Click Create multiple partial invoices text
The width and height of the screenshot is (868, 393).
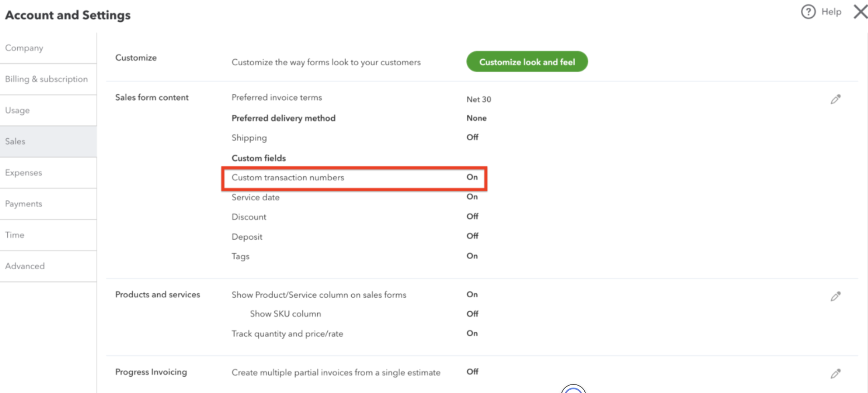tap(336, 373)
